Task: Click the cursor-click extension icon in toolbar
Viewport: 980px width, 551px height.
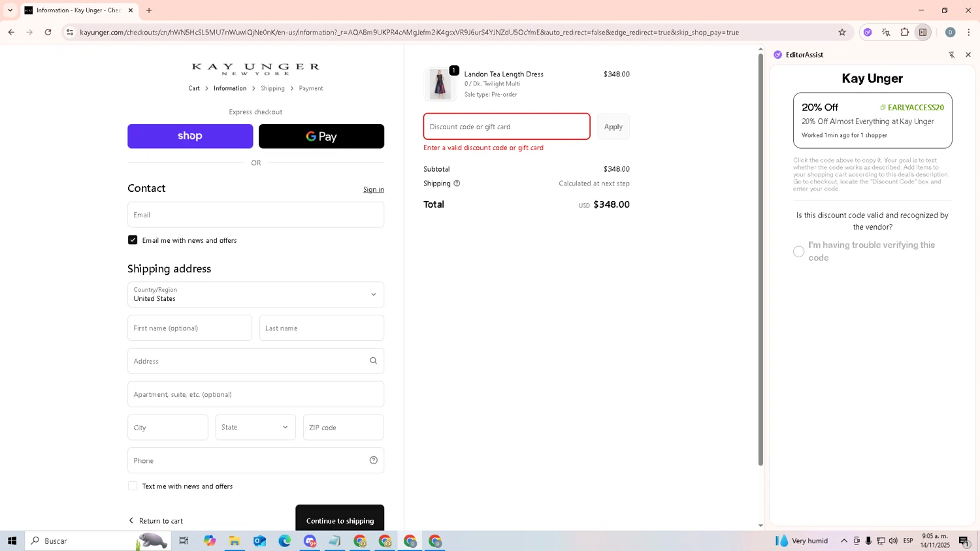Action: click(x=886, y=32)
